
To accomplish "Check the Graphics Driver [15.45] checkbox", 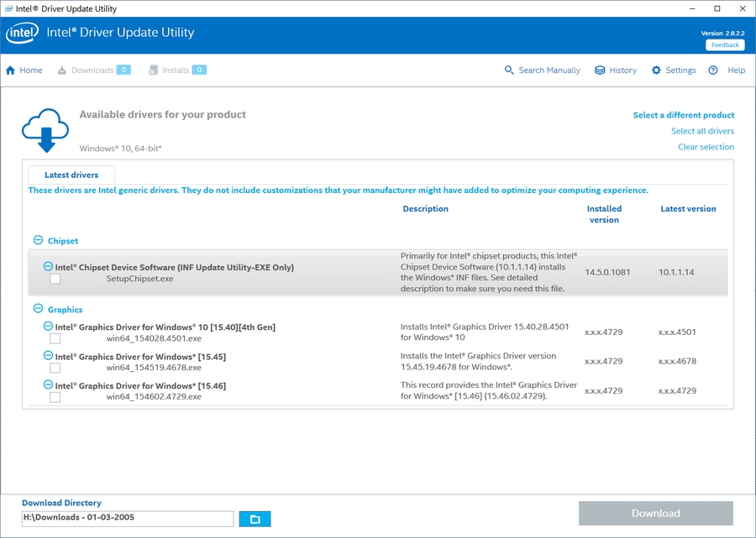I will click(55, 368).
